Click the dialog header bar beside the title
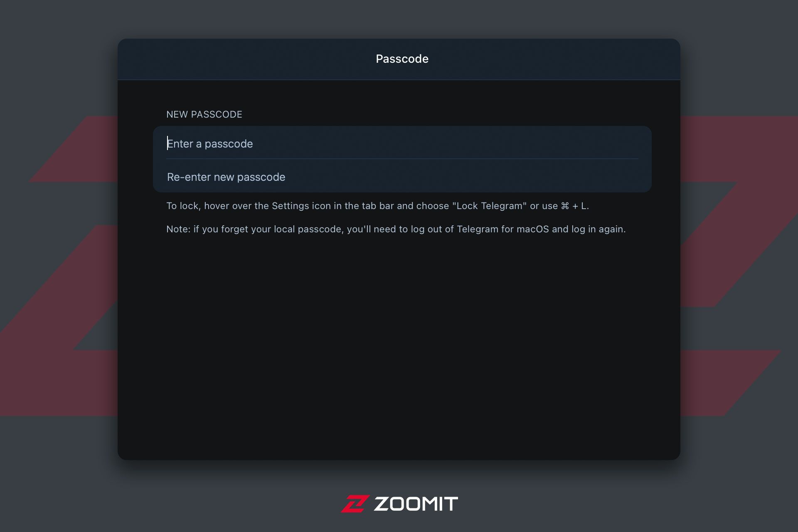Viewport: 798px width, 532px height. 249,59
